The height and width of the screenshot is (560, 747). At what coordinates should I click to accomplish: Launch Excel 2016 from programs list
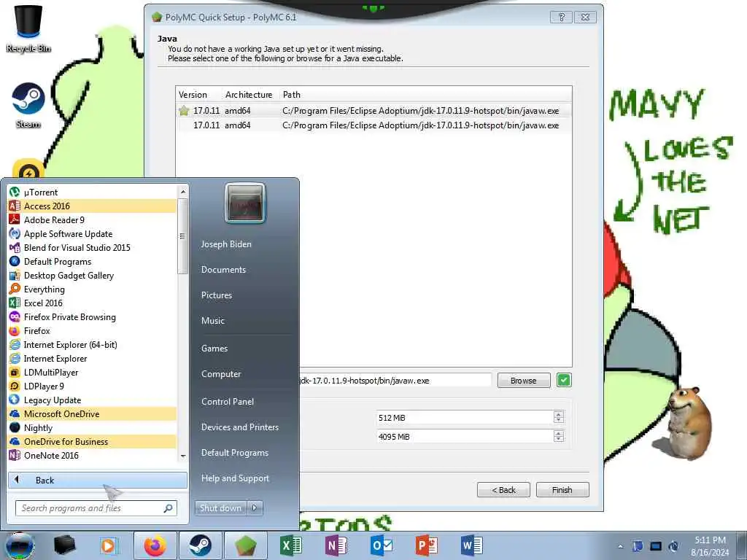92,303
